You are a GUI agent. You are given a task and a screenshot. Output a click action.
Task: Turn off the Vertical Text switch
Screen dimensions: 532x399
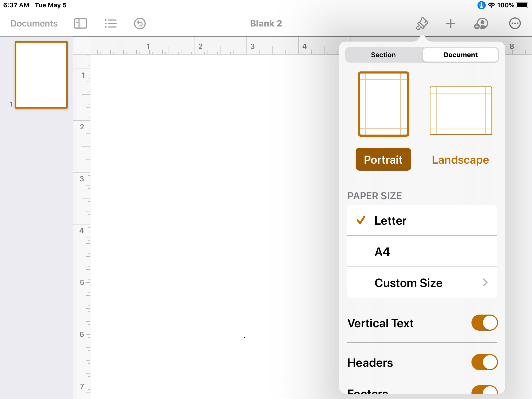pos(484,323)
